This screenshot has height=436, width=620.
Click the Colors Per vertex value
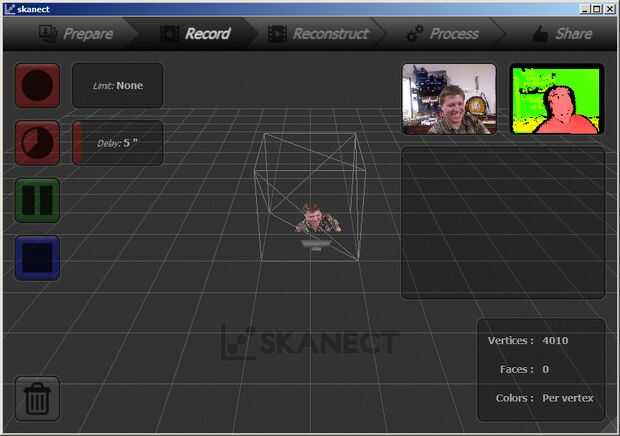coord(568,398)
